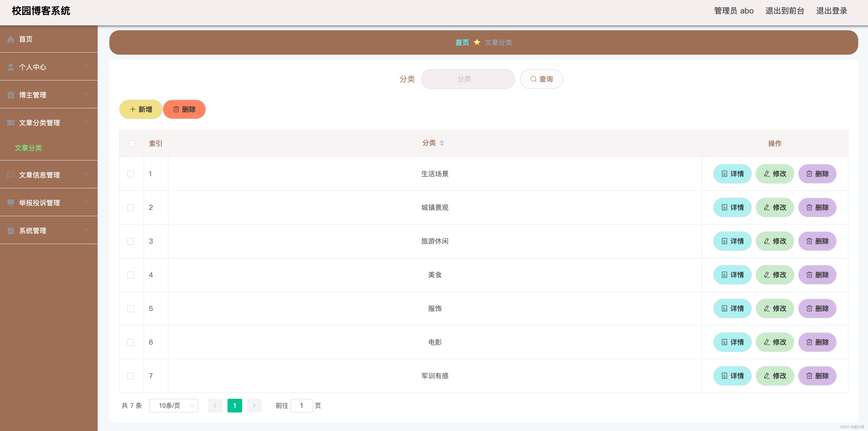Click the 军训有感 category cell

pos(435,376)
